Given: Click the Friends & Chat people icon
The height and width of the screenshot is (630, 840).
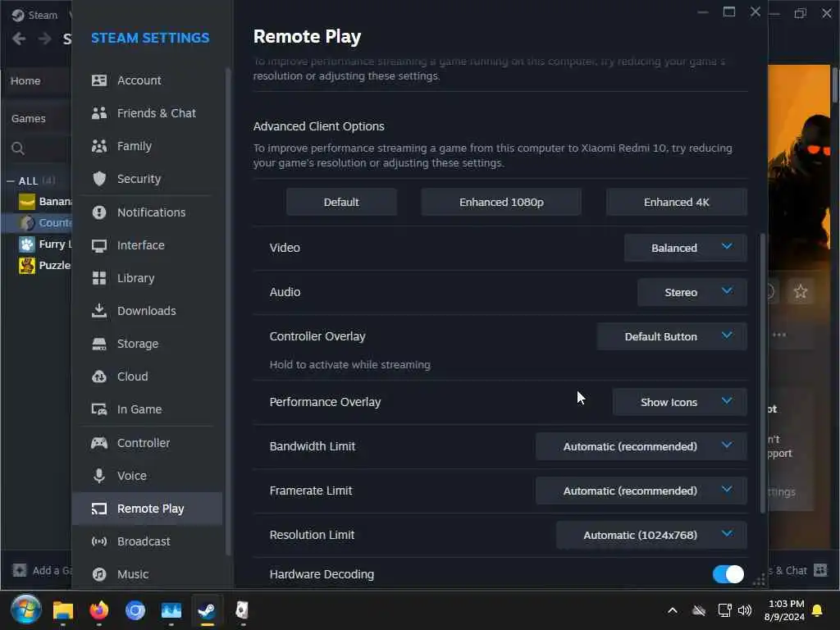Looking at the screenshot, I should pyautogui.click(x=99, y=113).
